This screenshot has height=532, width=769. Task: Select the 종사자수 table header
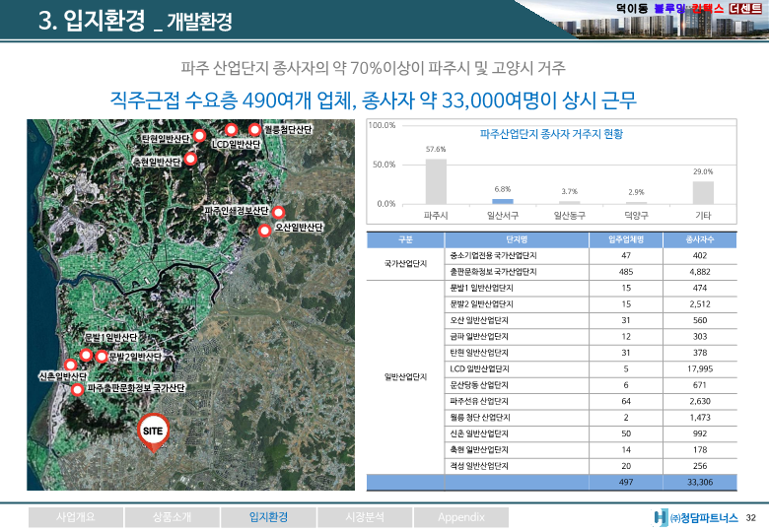click(x=700, y=239)
